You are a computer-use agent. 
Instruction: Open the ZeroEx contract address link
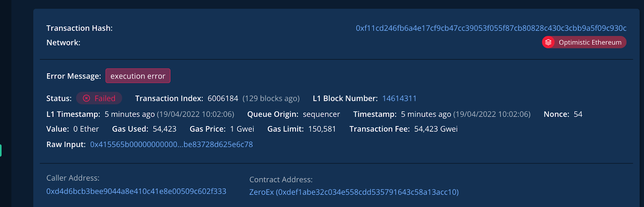pos(354,192)
